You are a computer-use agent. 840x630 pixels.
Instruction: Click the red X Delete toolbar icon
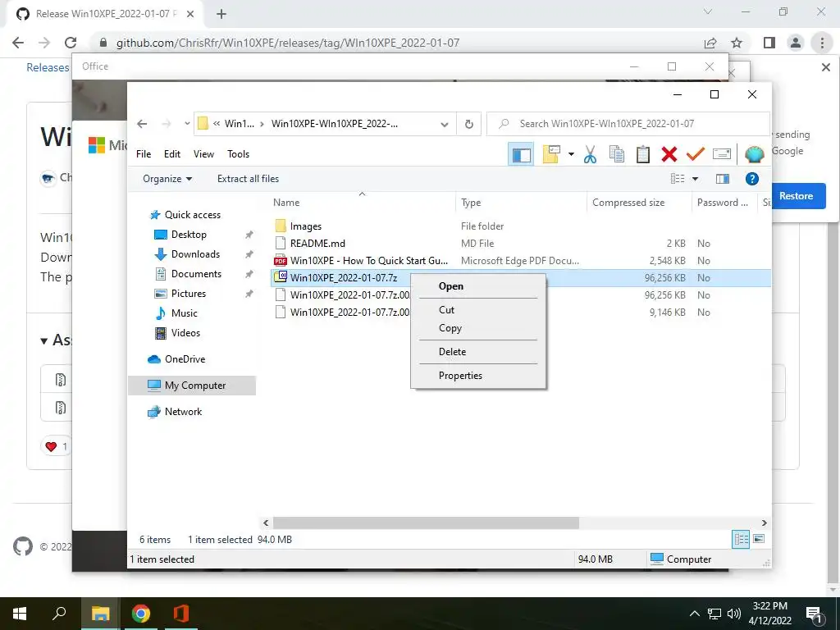coord(669,154)
